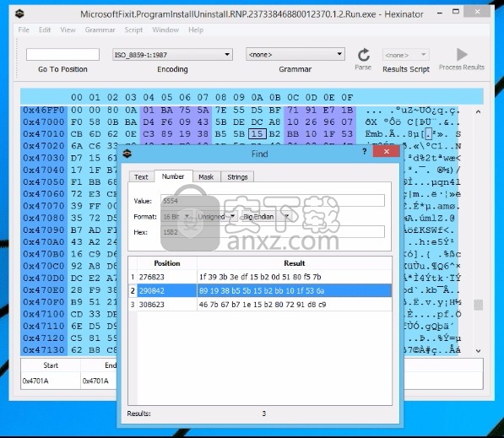Click the End value 0x4701A
Screen dimensions: 504x438
click(x=95, y=381)
